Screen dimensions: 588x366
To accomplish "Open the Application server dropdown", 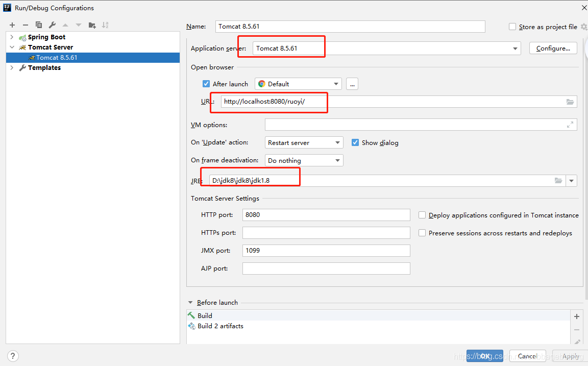I will pos(515,48).
